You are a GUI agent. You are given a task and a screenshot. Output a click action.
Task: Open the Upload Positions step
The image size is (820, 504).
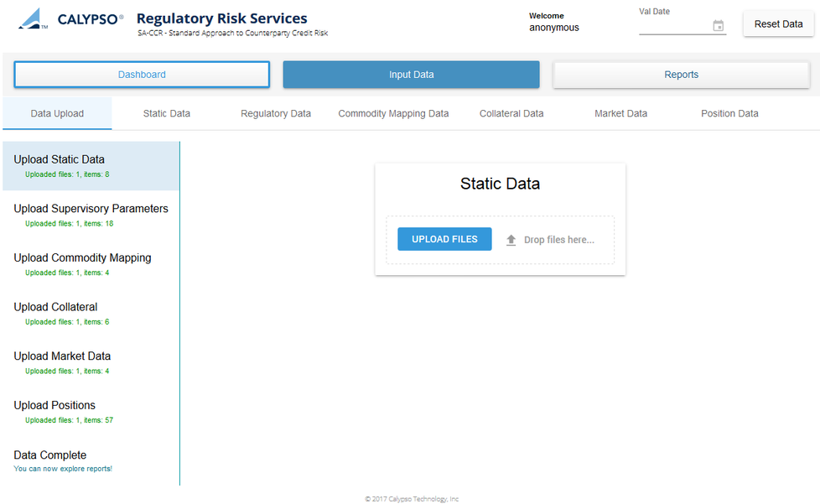(54, 405)
